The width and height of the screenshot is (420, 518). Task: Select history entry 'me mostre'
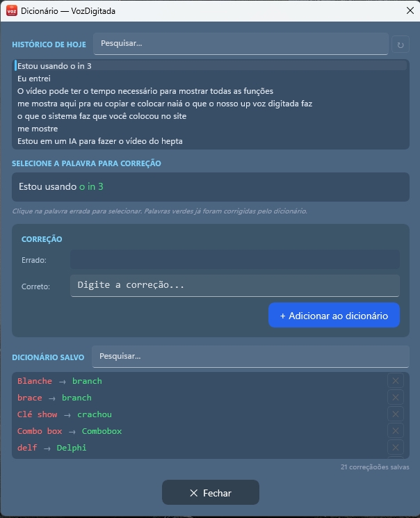pyautogui.click(x=38, y=129)
